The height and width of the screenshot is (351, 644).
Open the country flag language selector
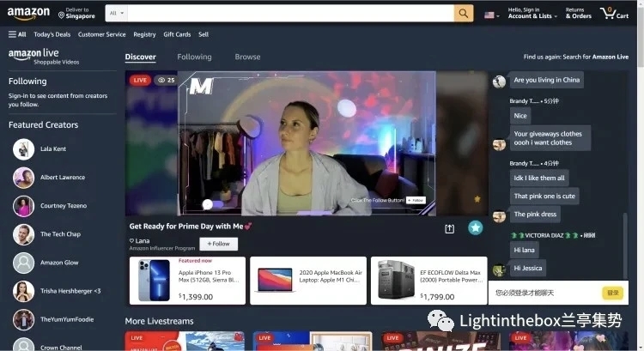[491, 15]
